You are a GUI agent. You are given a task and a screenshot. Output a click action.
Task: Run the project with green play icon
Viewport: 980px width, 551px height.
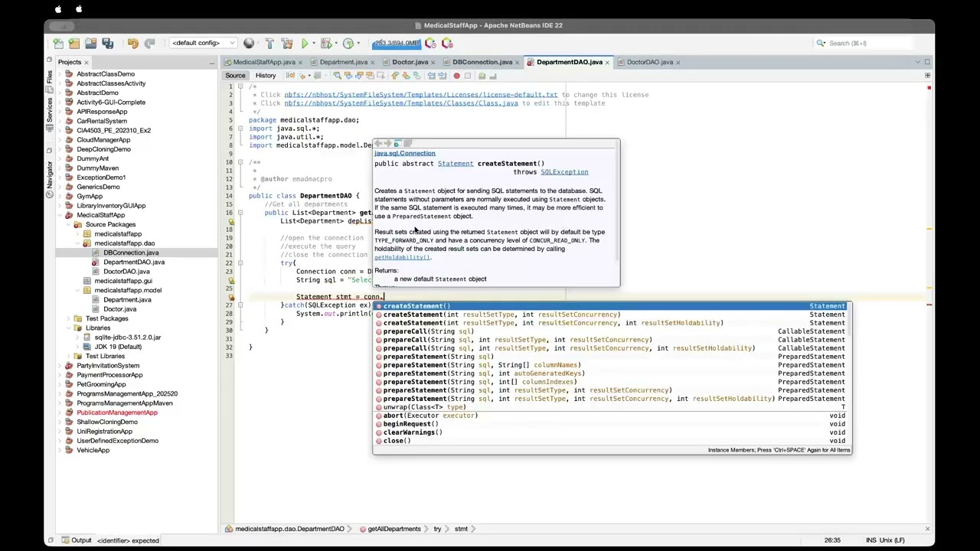(x=305, y=44)
